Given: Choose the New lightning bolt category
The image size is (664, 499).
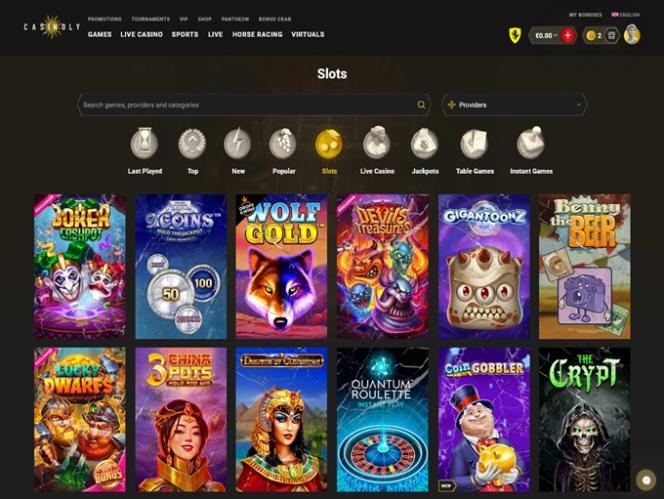Looking at the screenshot, I should [238, 143].
